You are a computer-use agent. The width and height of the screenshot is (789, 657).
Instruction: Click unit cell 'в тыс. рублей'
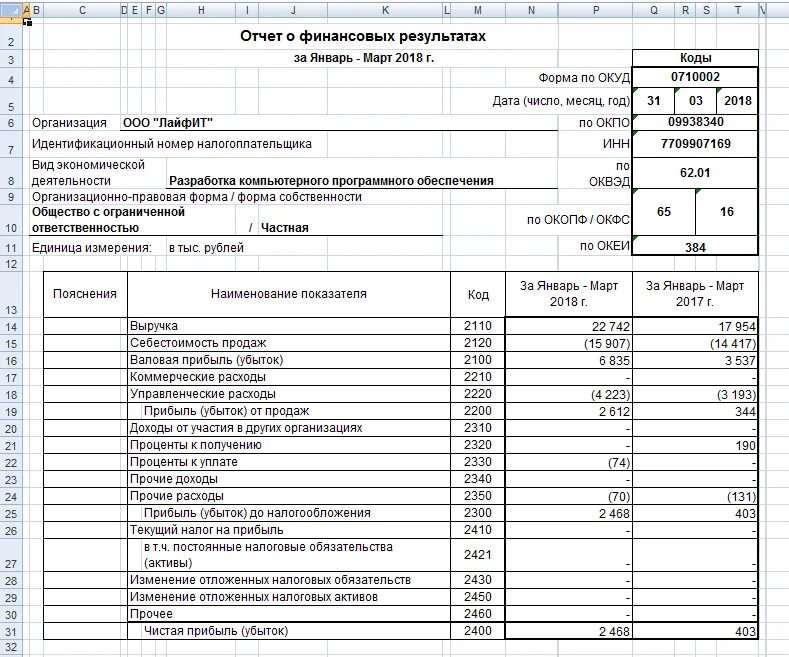[206, 248]
